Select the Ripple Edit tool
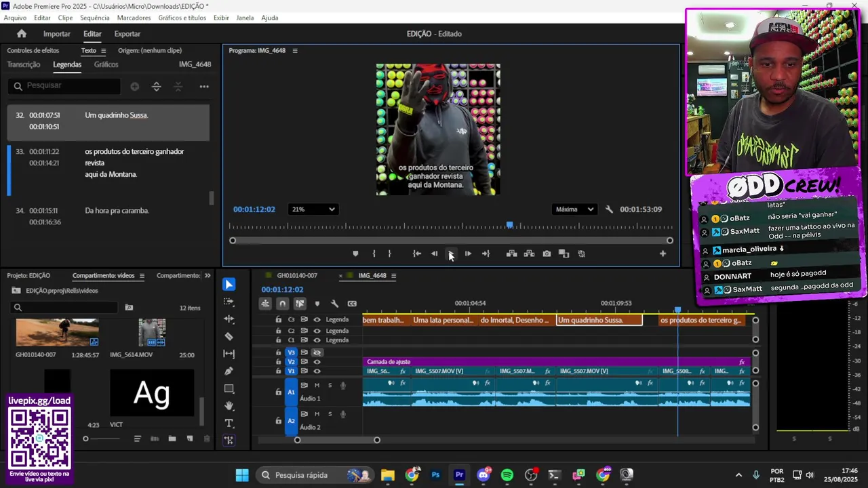 coord(229,319)
